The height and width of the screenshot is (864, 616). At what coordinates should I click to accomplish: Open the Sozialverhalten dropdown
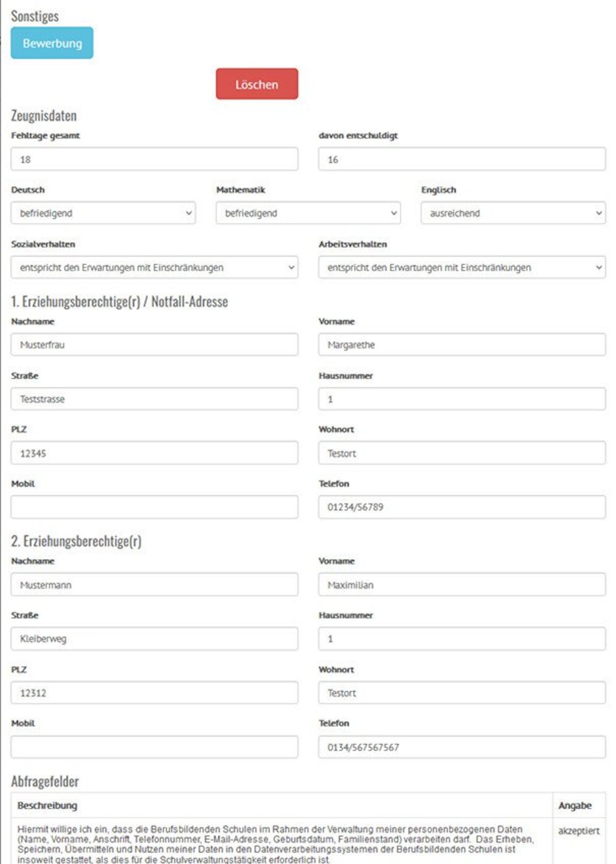[154, 267]
